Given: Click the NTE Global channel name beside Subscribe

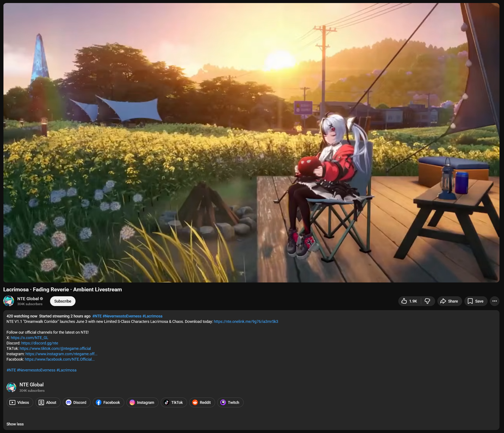Looking at the screenshot, I should [x=28, y=299].
